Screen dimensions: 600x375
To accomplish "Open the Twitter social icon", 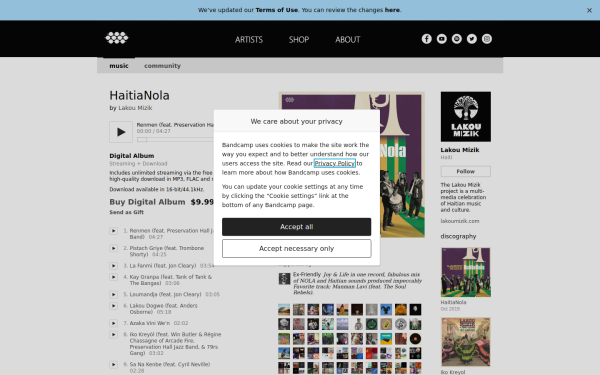I will pos(472,39).
